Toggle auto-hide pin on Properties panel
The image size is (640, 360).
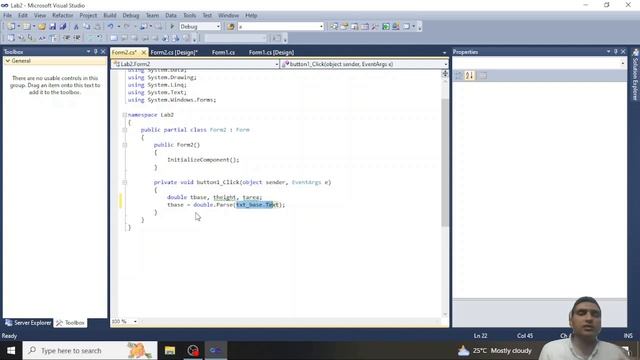(616, 51)
